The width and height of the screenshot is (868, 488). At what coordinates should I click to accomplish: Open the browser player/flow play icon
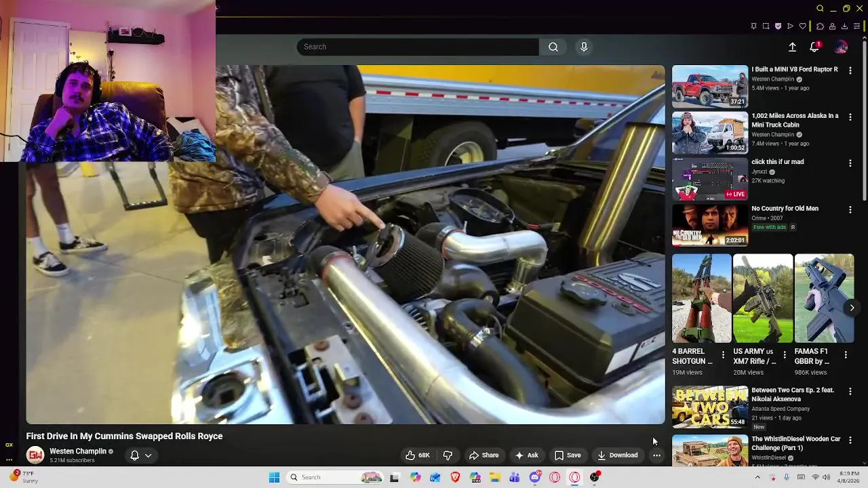point(790,26)
